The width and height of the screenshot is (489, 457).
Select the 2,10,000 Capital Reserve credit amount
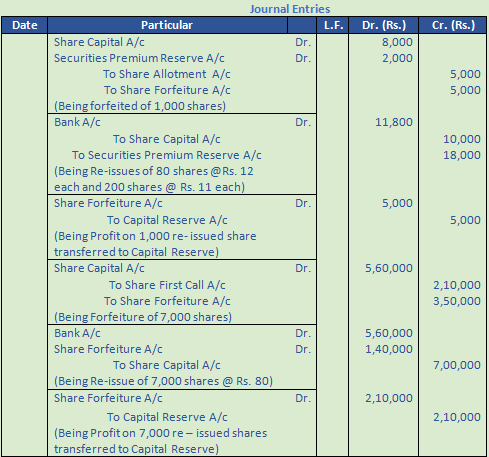(x=457, y=417)
